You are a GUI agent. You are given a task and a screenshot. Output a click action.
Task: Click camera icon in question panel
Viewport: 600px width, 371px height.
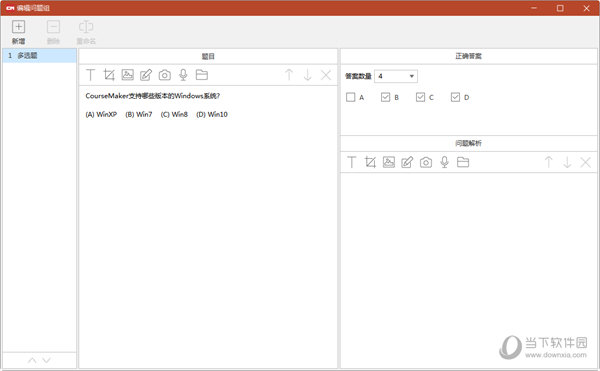[x=165, y=75]
